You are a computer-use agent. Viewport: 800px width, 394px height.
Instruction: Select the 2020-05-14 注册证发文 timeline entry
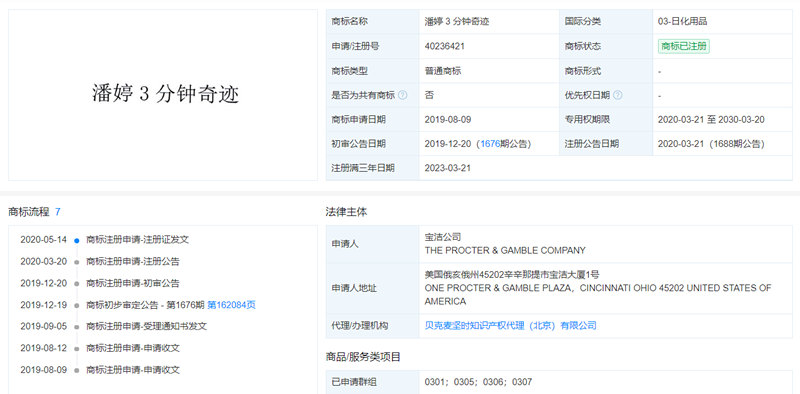(105, 239)
